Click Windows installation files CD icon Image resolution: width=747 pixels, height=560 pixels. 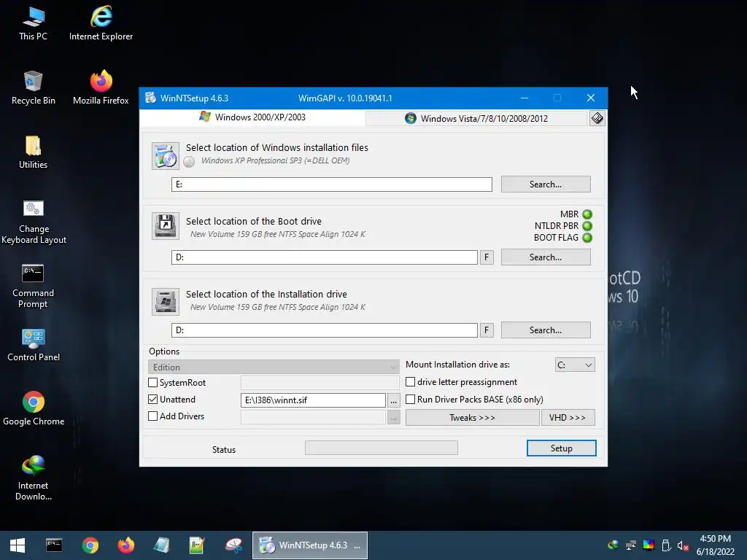click(x=166, y=156)
